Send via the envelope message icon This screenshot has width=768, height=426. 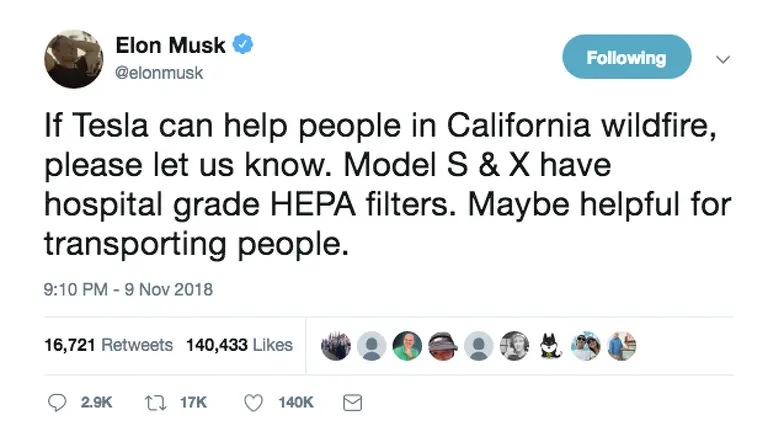(x=352, y=401)
